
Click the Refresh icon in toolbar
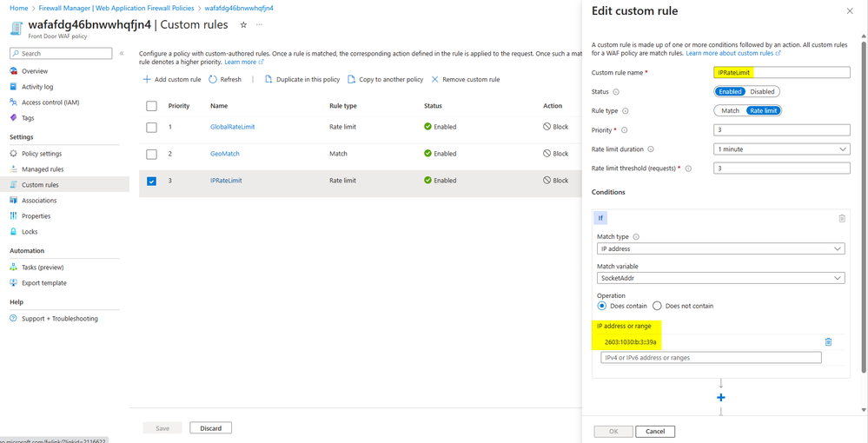(213, 80)
